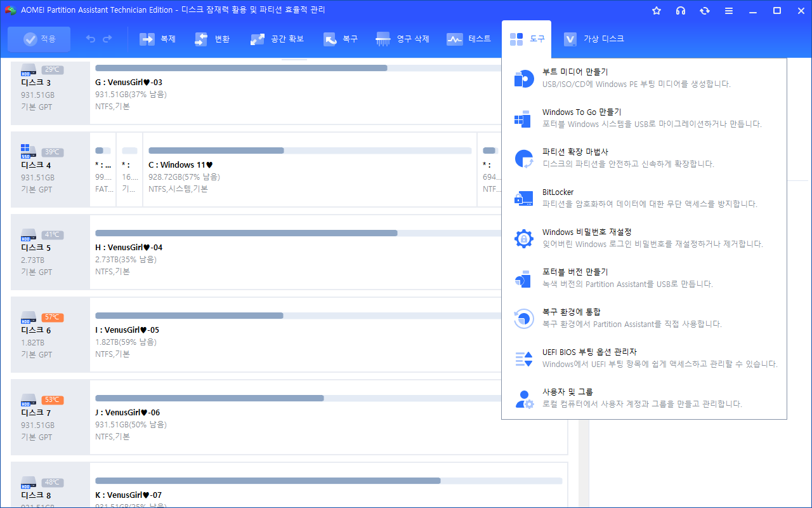The width and height of the screenshot is (812, 508).
Task: Select the 디스크 7 HDD icon
Action: click(29, 399)
